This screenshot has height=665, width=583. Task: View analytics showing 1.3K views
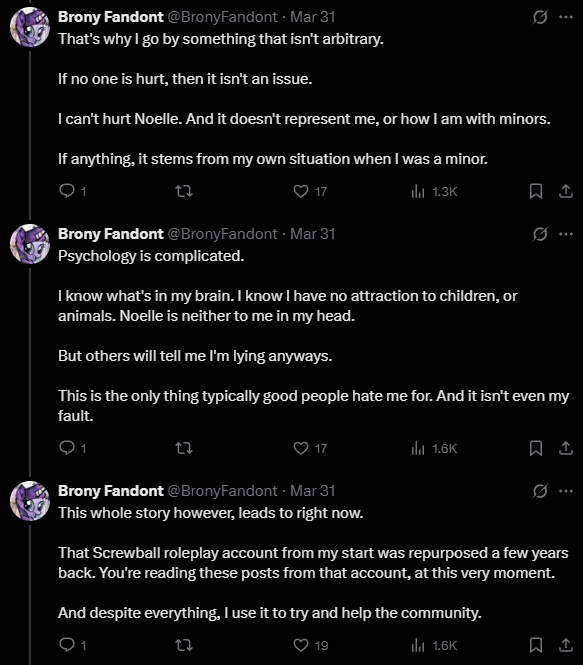click(434, 191)
